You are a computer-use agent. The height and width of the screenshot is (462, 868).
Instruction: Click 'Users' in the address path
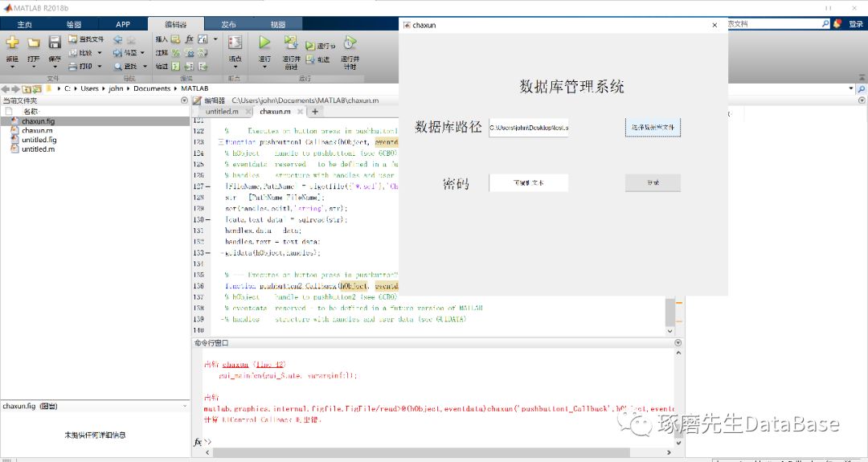coord(90,88)
